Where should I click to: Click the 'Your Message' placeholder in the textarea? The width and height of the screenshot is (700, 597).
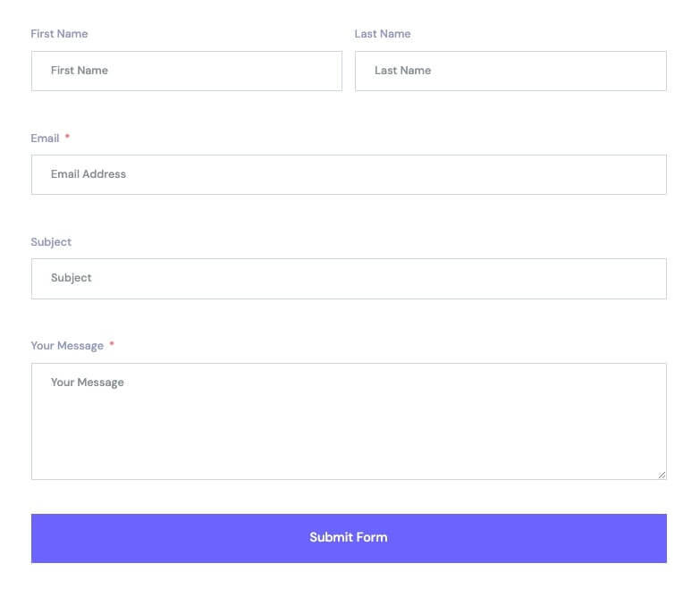click(x=88, y=383)
